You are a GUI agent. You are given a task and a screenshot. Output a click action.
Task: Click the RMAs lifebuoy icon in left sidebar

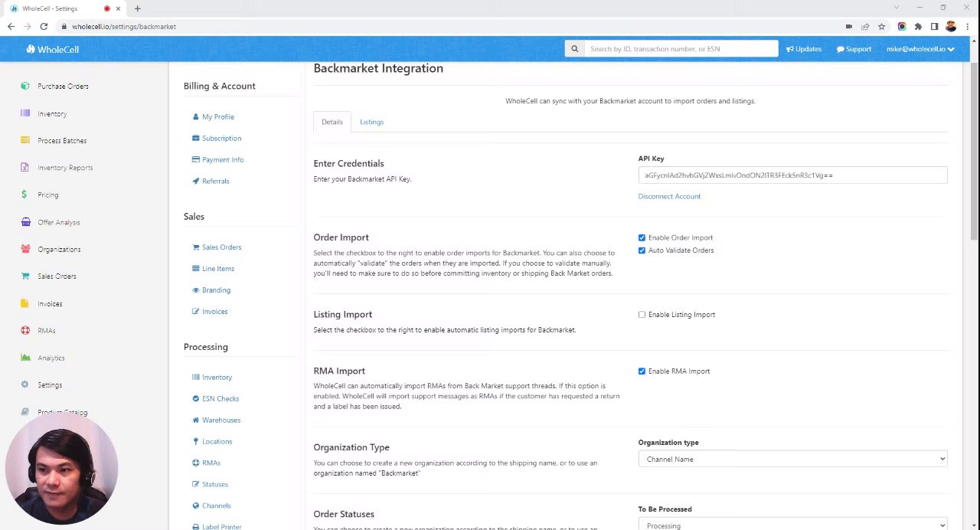pyautogui.click(x=25, y=330)
